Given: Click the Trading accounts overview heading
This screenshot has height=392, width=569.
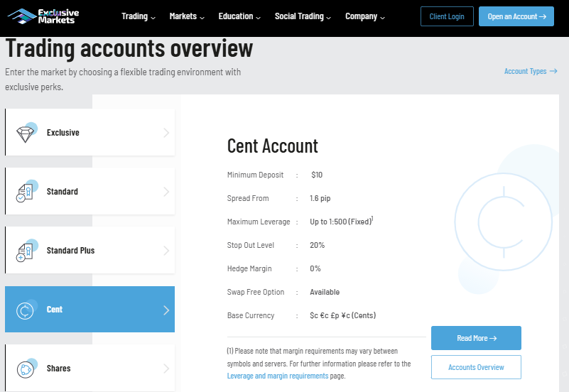Looking at the screenshot, I should click(129, 48).
